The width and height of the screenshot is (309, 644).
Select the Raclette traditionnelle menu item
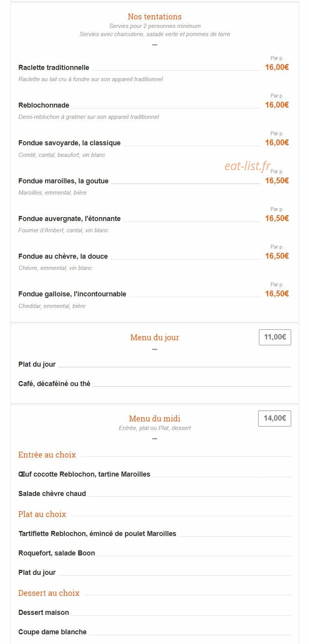(54, 68)
